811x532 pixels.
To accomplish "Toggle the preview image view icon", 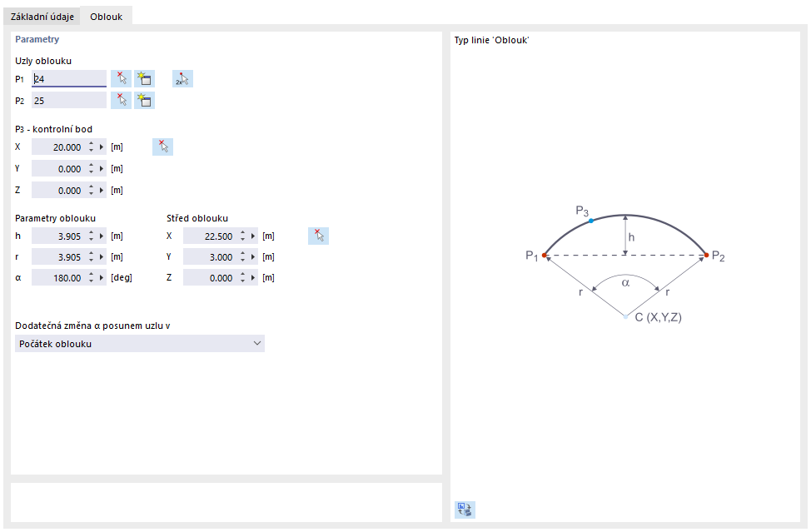I will (x=465, y=510).
